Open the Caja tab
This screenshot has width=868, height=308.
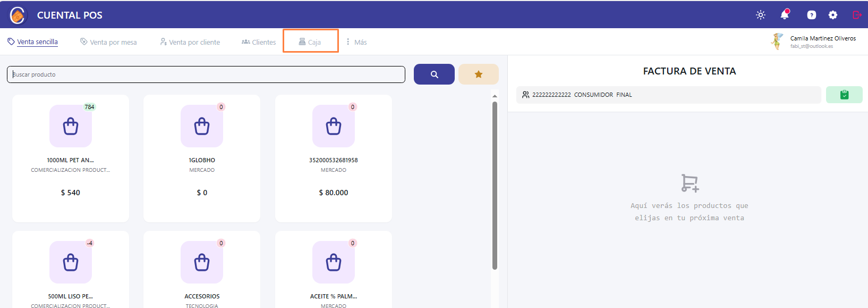(x=310, y=41)
